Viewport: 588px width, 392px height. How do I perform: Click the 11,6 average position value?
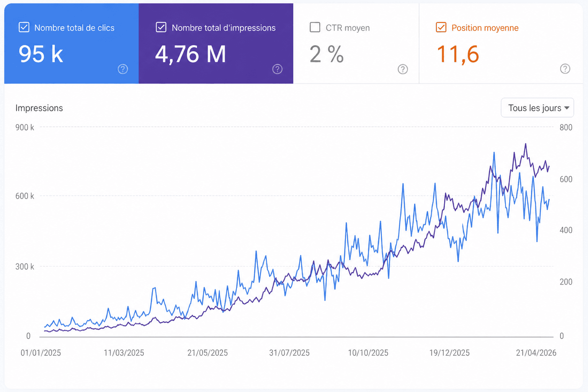(x=458, y=54)
